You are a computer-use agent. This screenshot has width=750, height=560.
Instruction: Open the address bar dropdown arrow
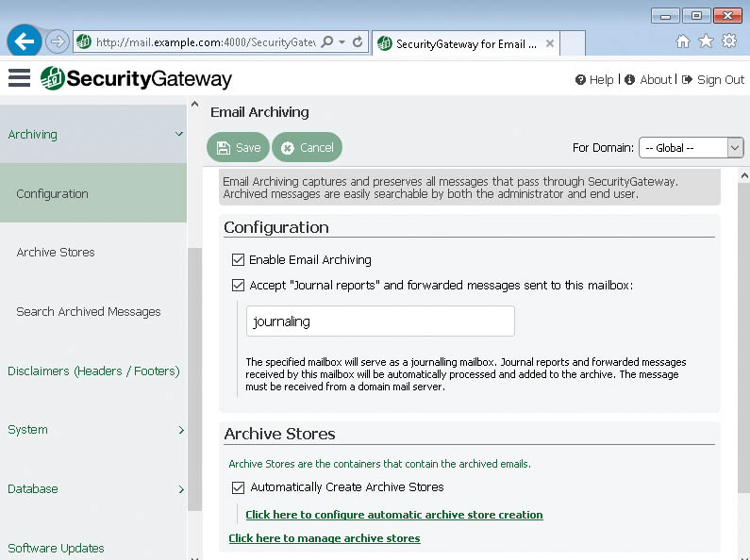342,42
